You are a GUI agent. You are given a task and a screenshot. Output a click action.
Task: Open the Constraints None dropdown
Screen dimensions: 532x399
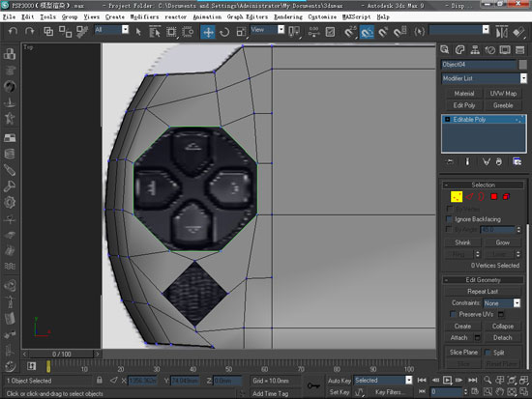(x=501, y=303)
